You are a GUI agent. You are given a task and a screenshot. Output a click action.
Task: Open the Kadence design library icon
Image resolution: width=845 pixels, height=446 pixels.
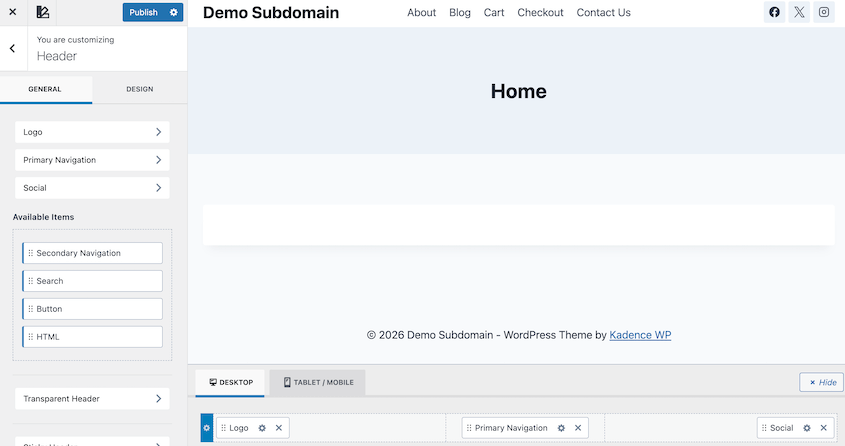pos(43,12)
